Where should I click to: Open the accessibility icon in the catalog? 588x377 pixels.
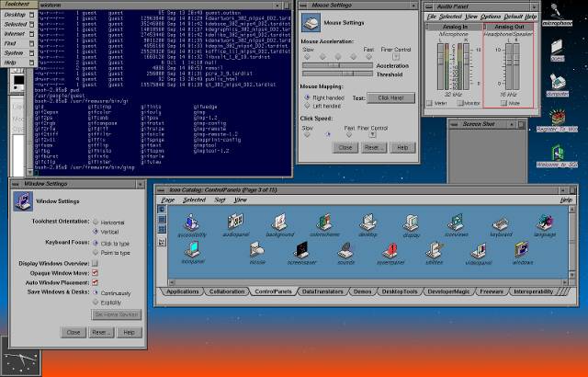(x=193, y=222)
